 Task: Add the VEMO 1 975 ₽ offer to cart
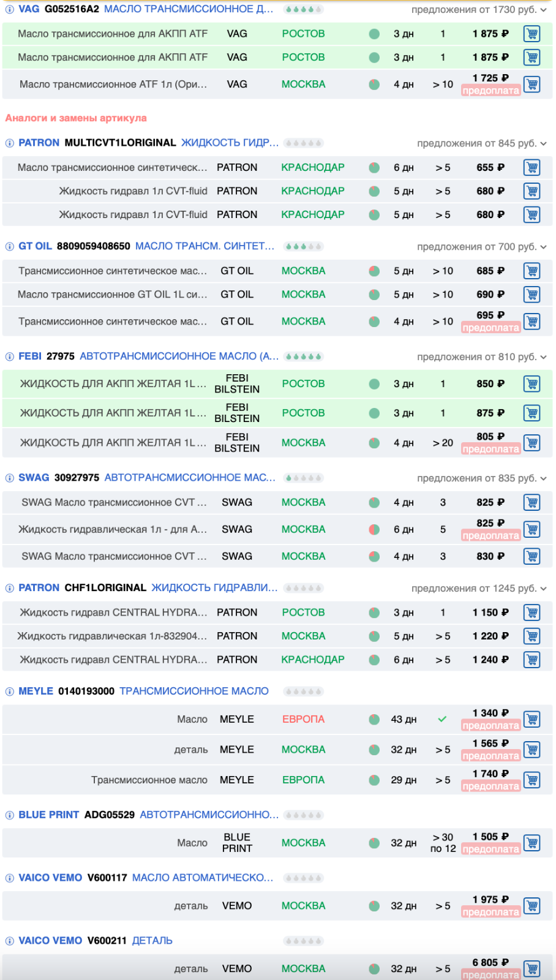532,906
